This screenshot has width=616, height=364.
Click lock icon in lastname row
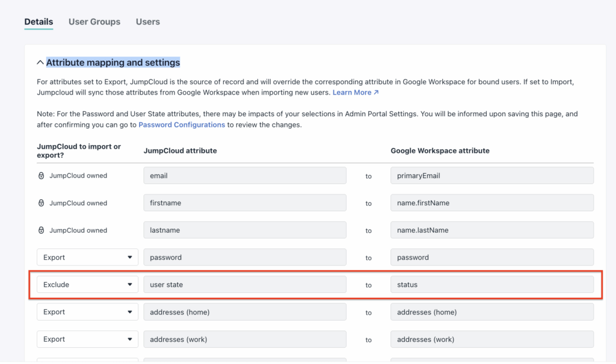pyautogui.click(x=41, y=230)
